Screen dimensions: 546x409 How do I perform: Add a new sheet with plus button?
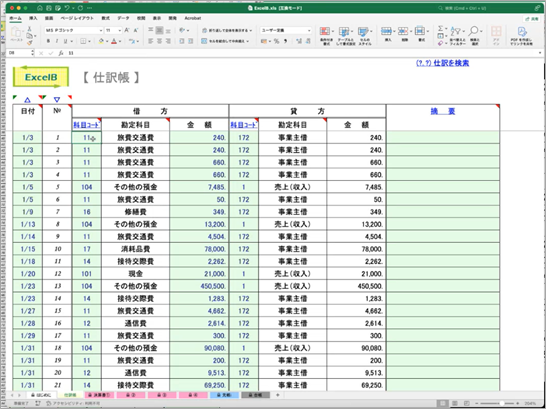tap(278, 395)
